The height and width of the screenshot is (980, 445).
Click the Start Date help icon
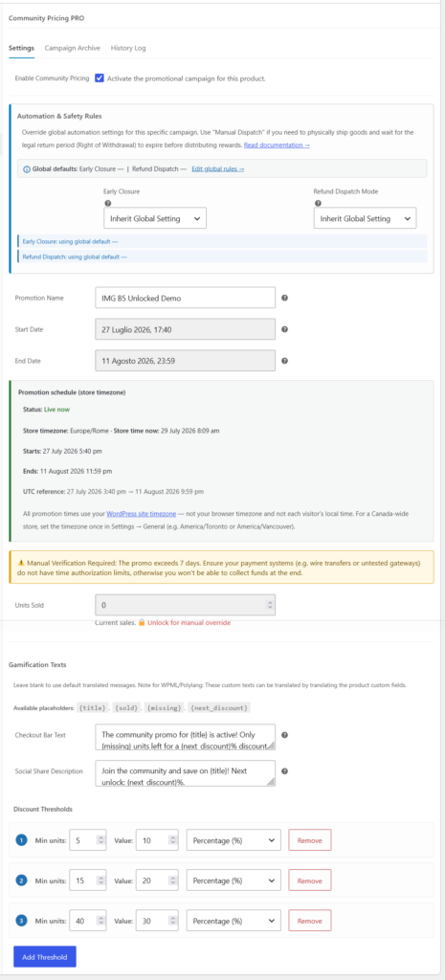[x=284, y=329]
